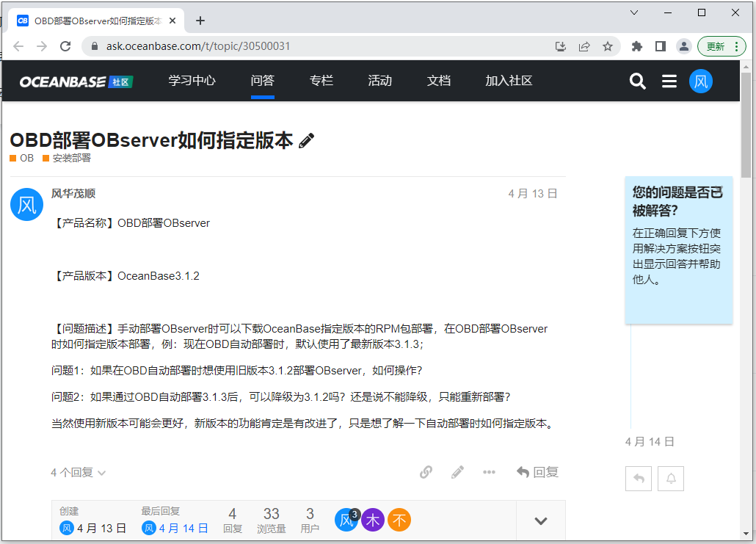
Task: Open the 学习中心 menu
Action: click(x=192, y=81)
